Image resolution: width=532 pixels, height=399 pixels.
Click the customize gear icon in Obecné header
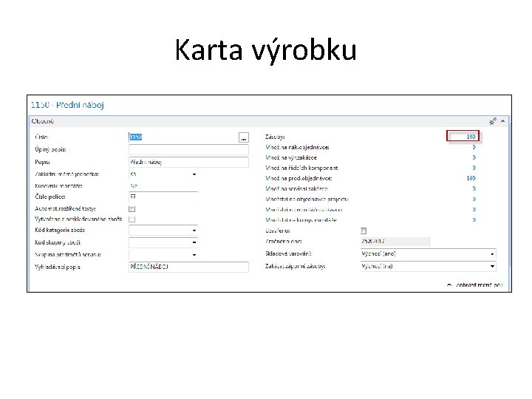point(493,121)
